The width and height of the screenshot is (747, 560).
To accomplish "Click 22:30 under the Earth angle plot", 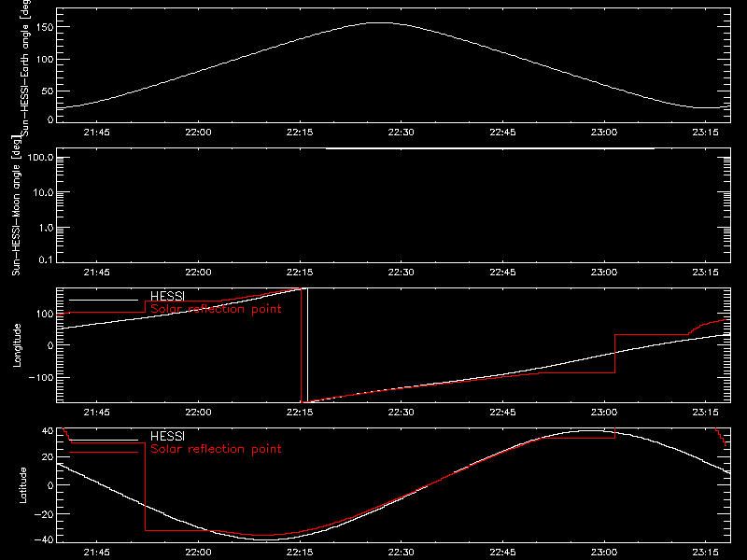I will pos(402,133).
